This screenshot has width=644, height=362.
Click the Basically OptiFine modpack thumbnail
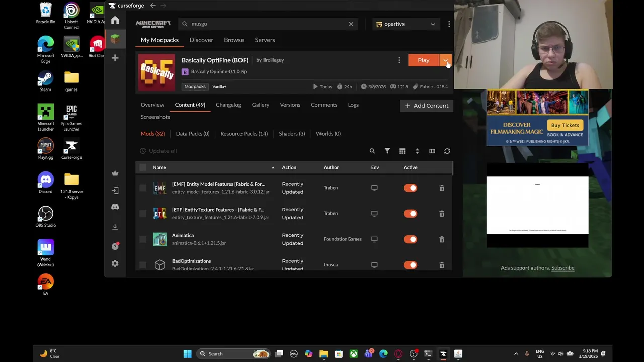[156, 72]
